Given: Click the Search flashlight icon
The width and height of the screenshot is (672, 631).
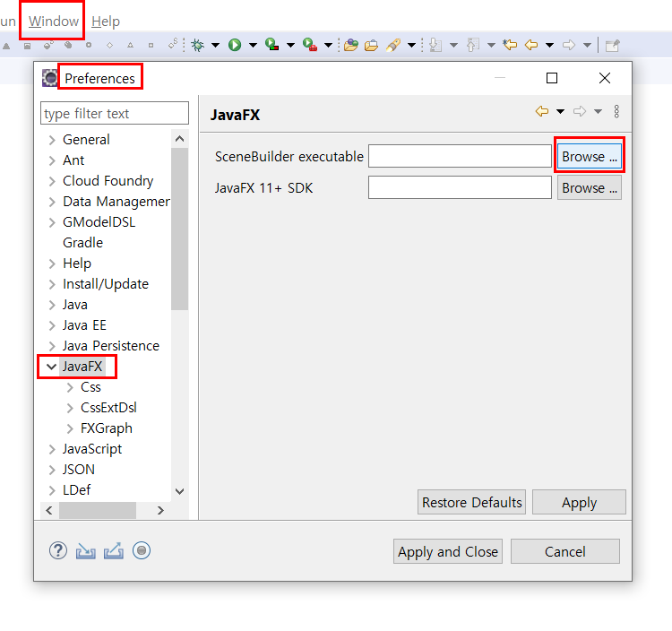Looking at the screenshot, I should pyautogui.click(x=393, y=45).
